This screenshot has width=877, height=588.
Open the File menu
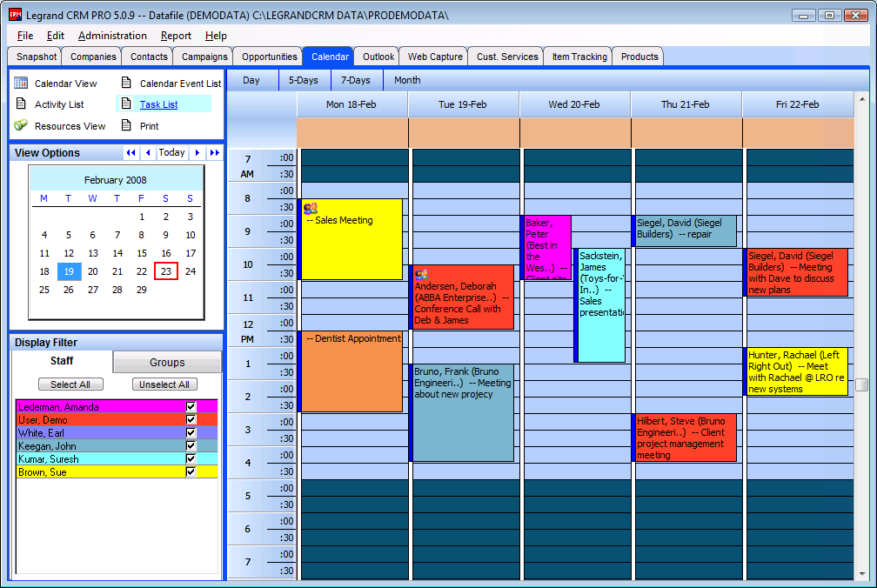pyautogui.click(x=25, y=36)
